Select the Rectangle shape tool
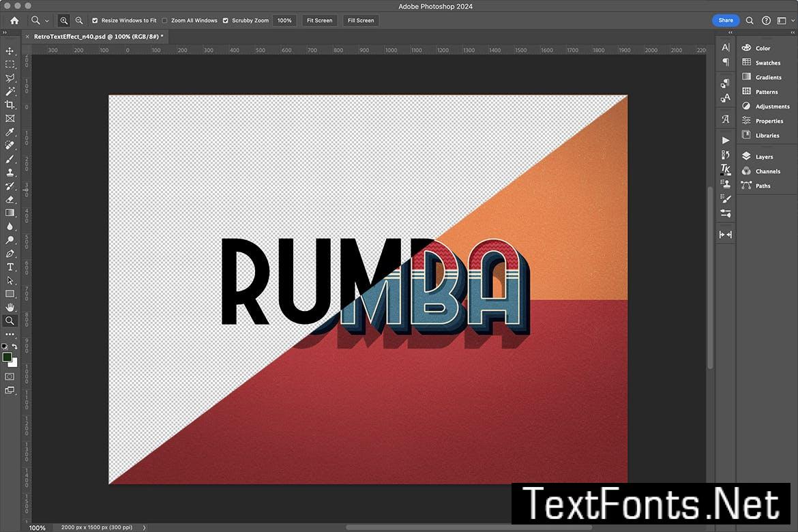This screenshot has height=532, width=798. click(x=10, y=294)
